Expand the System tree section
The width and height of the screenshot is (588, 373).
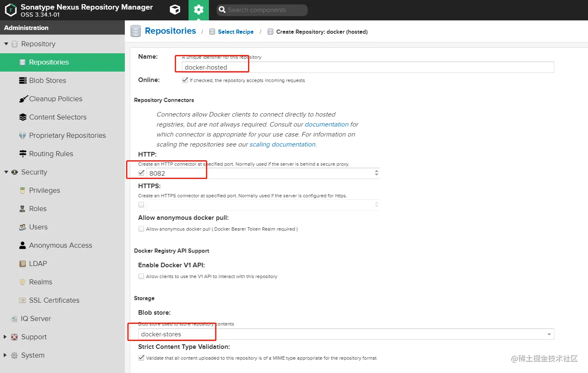coord(5,355)
